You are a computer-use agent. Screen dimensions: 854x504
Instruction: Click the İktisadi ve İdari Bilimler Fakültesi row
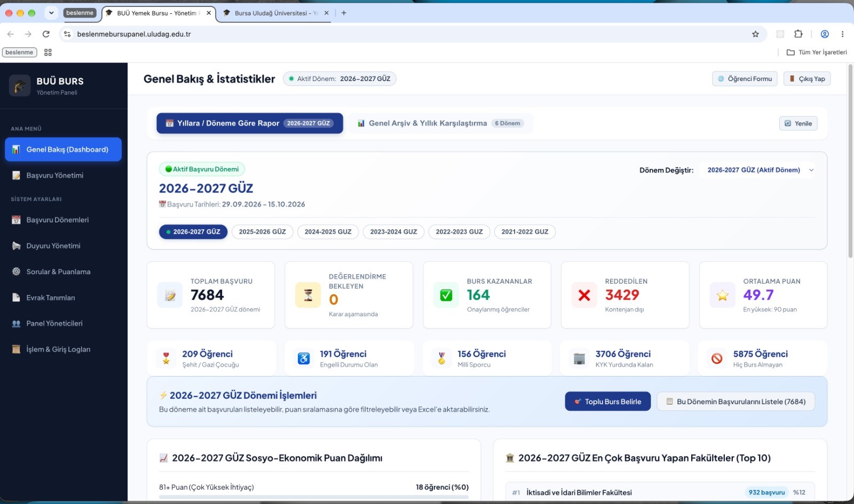click(x=660, y=492)
